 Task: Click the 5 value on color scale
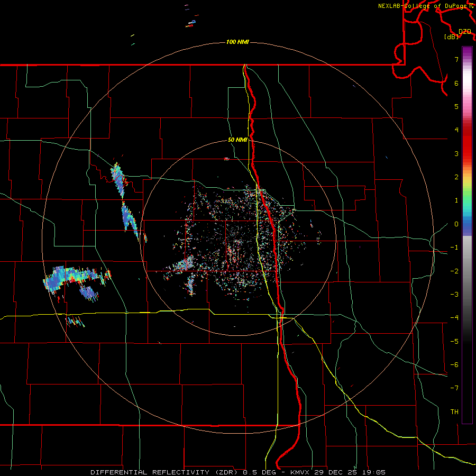456,106
